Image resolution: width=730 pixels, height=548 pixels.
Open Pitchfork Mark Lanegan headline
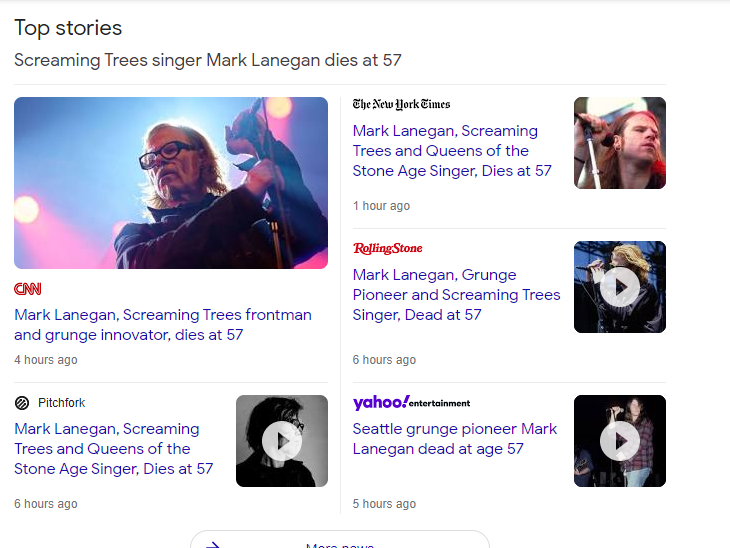click(x=113, y=449)
